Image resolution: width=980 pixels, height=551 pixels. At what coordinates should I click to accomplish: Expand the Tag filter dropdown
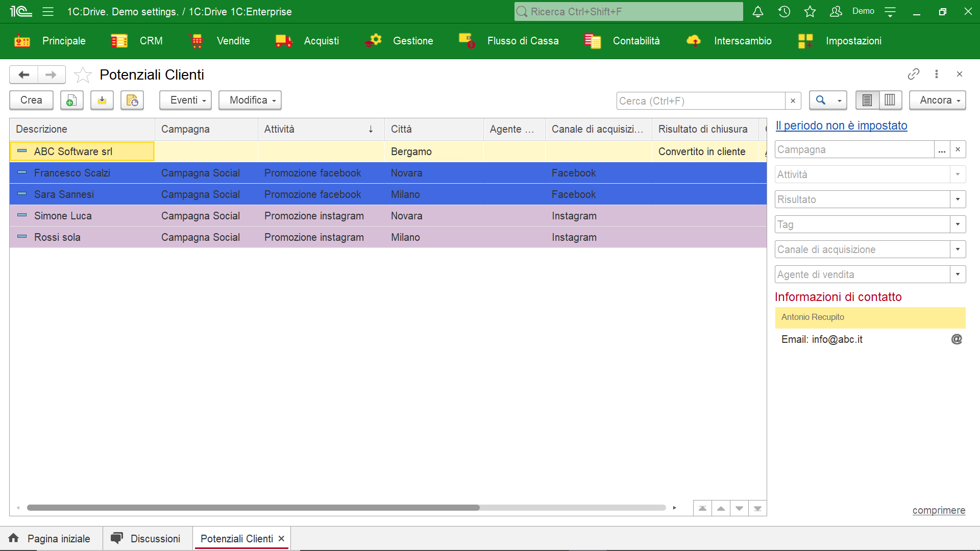point(958,224)
